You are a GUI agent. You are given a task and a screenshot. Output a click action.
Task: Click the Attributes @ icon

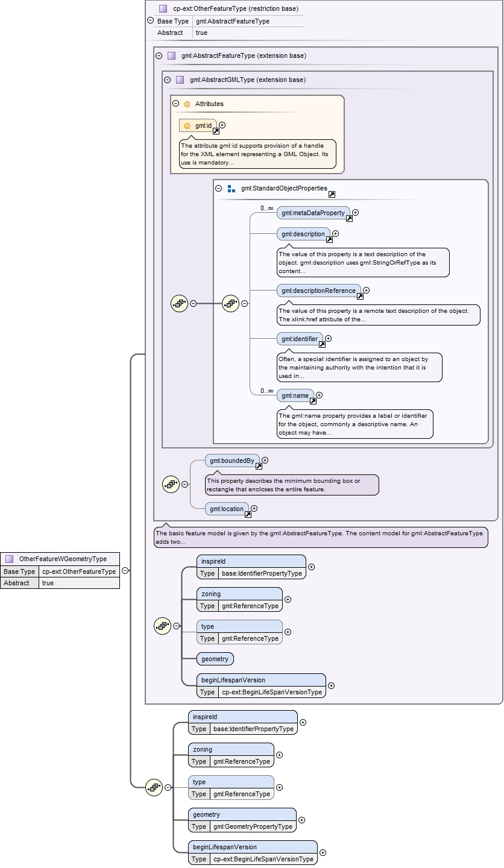[x=187, y=104]
